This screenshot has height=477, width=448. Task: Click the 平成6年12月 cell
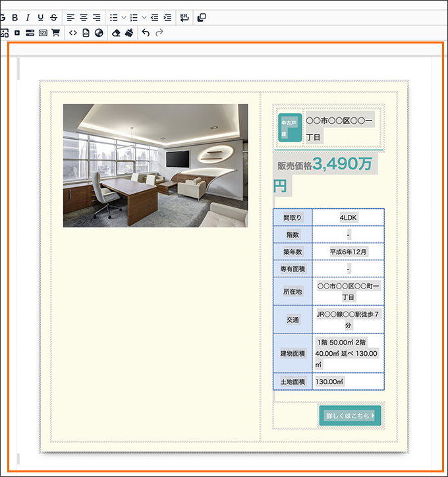point(349,252)
